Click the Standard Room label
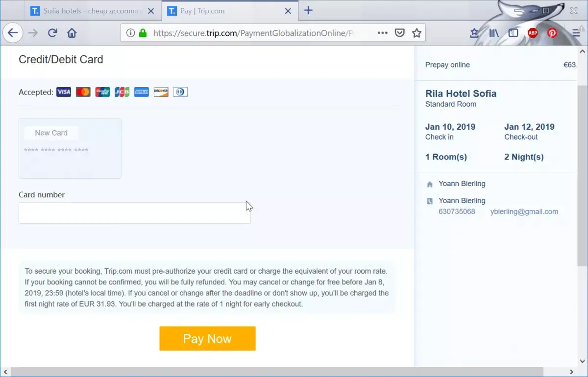Viewport: 588px width, 377px height. tap(451, 104)
